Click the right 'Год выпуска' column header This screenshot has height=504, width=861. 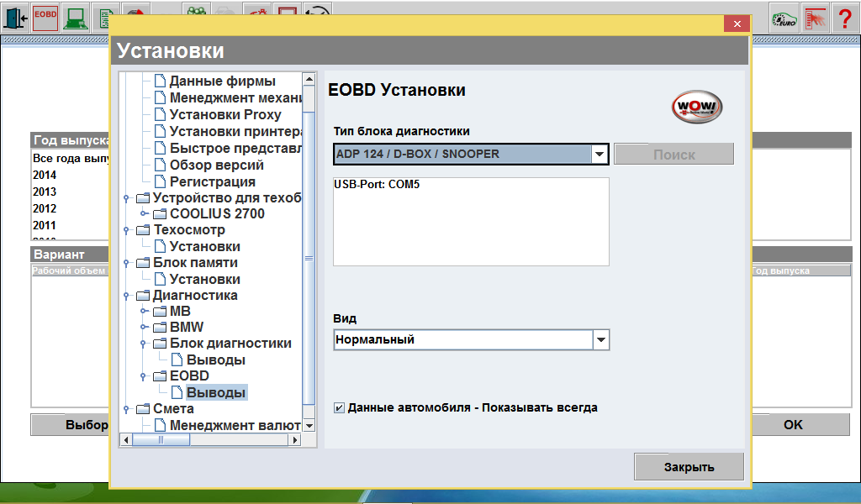tap(800, 270)
